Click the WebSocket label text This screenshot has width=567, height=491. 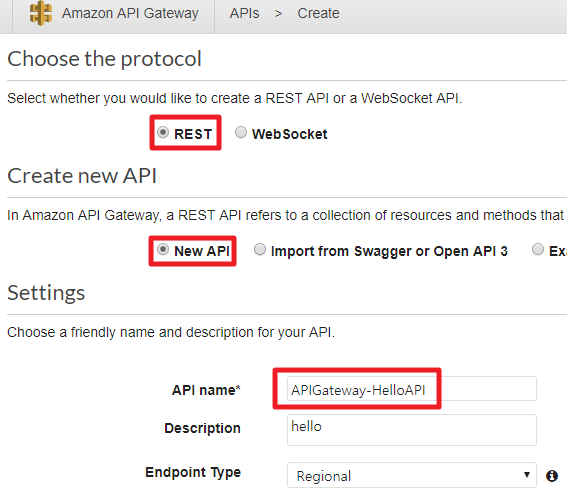coord(290,134)
